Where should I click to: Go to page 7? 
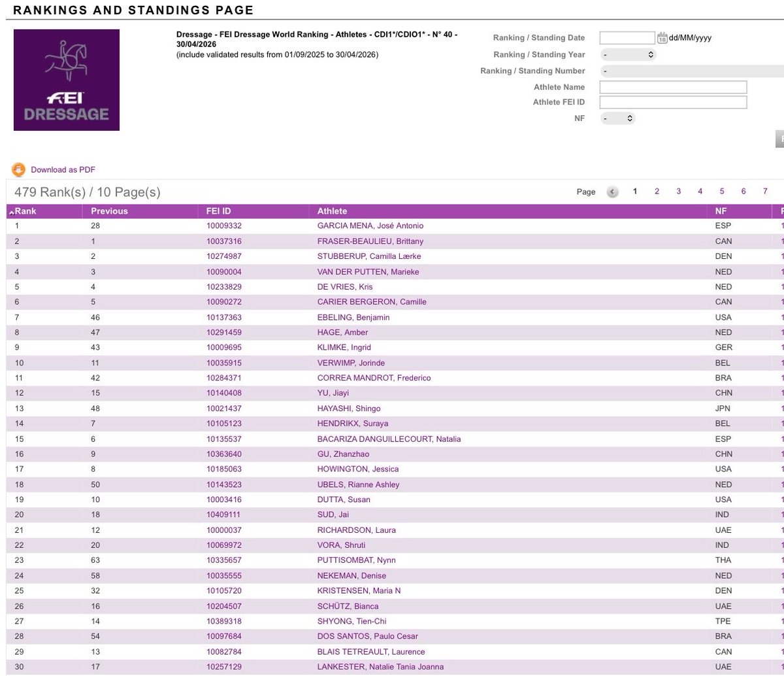coord(765,192)
